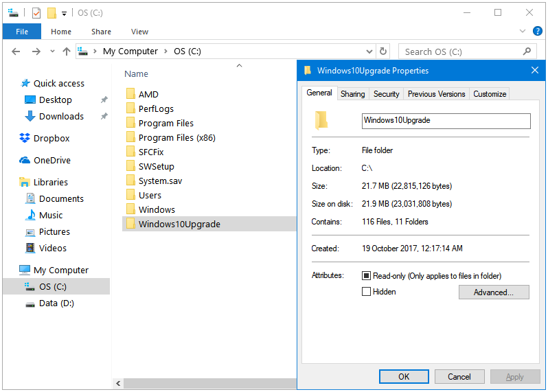548x392 pixels.
Task: Switch to the General tab
Action: coord(319,93)
